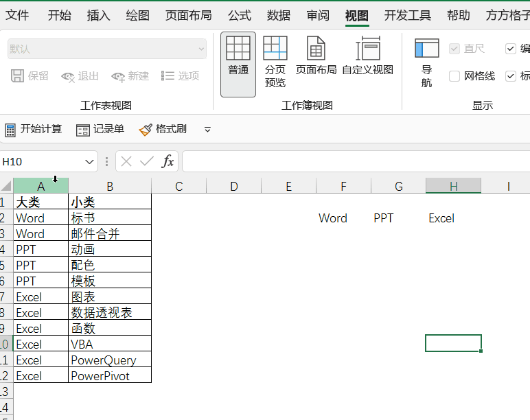Select cell F2 containing Word
The width and height of the screenshot is (530, 420).
coord(343,218)
